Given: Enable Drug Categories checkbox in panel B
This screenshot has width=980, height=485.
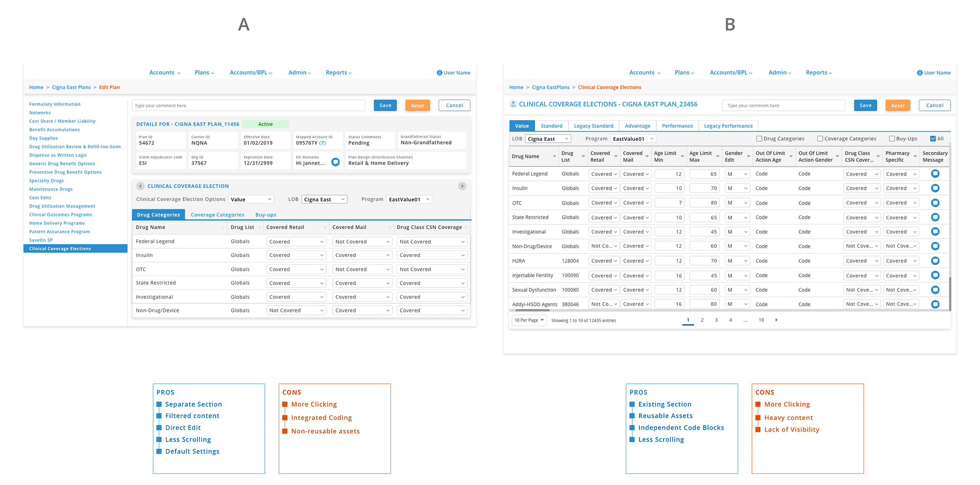Looking at the screenshot, I should (x=759, y=139).
